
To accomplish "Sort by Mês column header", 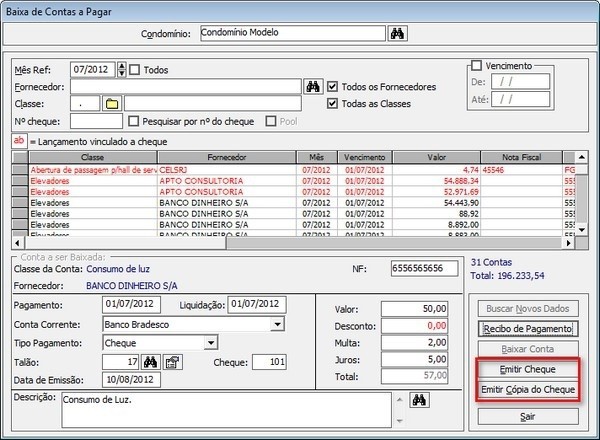I will click(316, 157).
